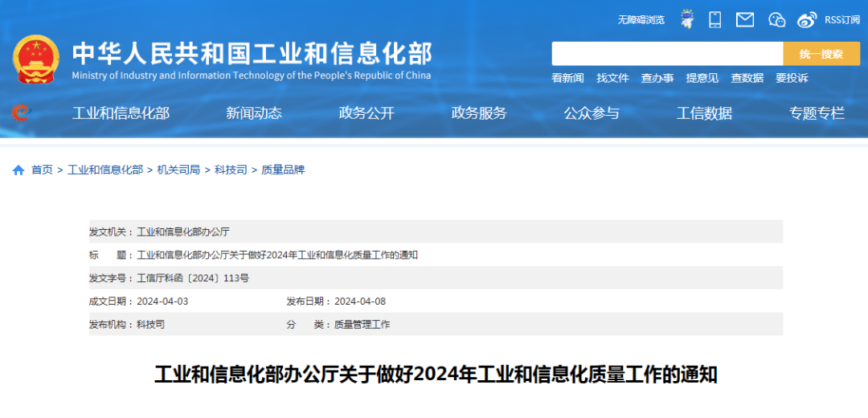Screen dimensions: 868x418
Task: Open 提意见 quick link
Action: click(x=702, y=78)
